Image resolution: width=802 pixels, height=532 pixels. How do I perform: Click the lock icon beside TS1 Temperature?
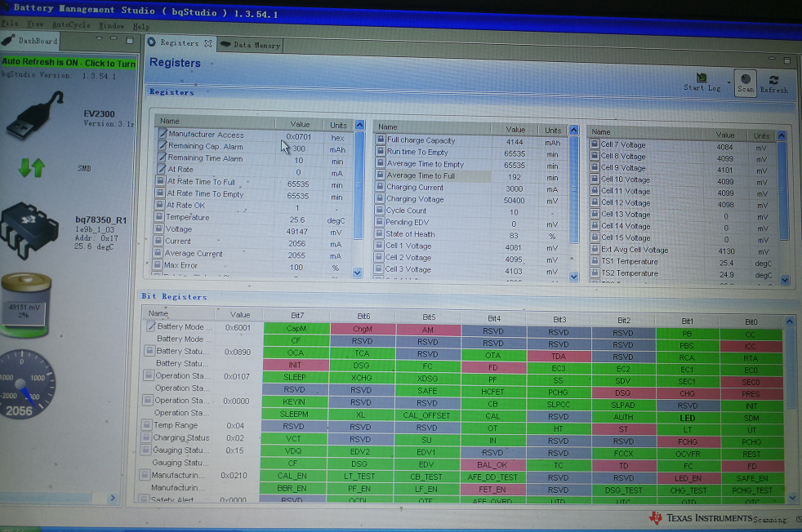click(595, 261)
